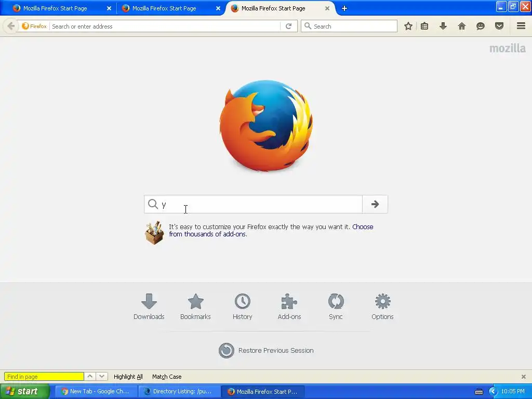Image resolution: width=532 pixels, height=399 pixels.
Task: Find next match down arrow
Action: tap(102, 377)
